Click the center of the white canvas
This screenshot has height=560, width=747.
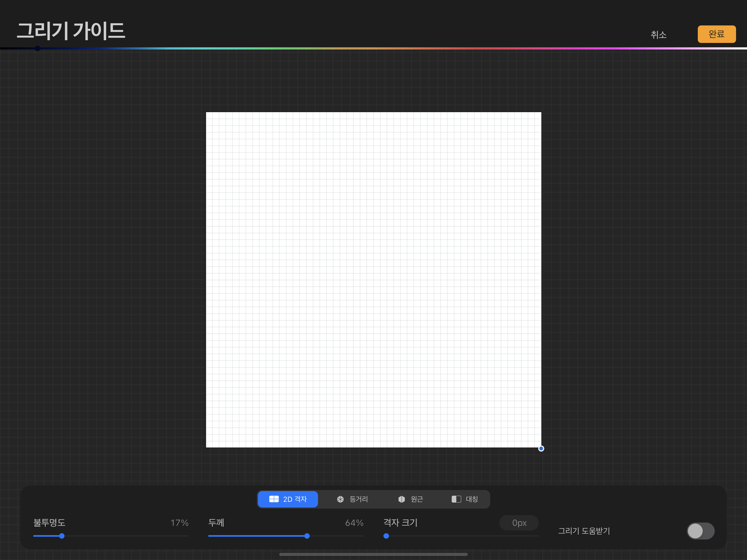(373, 280)
